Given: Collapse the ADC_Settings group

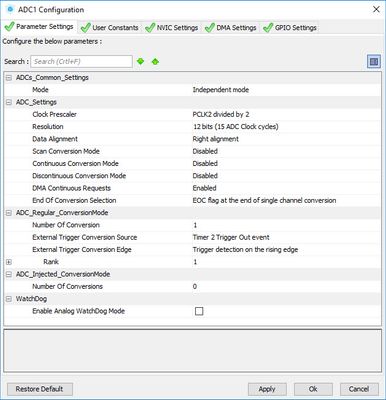Looking at the screenshot, I should (x=9, y=102).
